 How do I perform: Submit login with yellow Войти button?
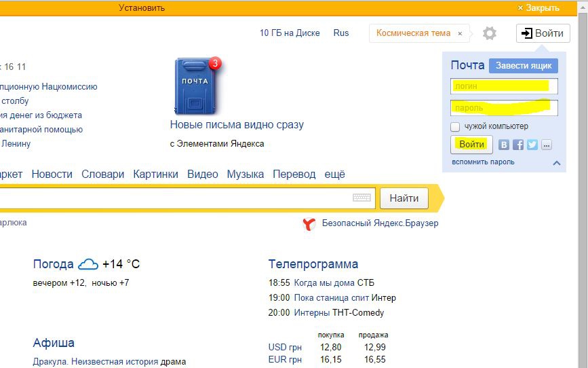(x=471, y=145)
